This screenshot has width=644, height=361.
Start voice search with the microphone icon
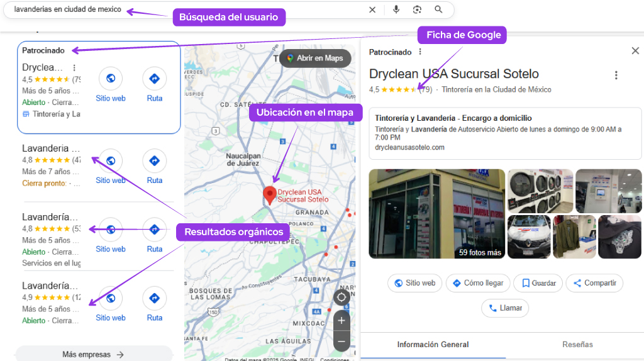[396, 9]
